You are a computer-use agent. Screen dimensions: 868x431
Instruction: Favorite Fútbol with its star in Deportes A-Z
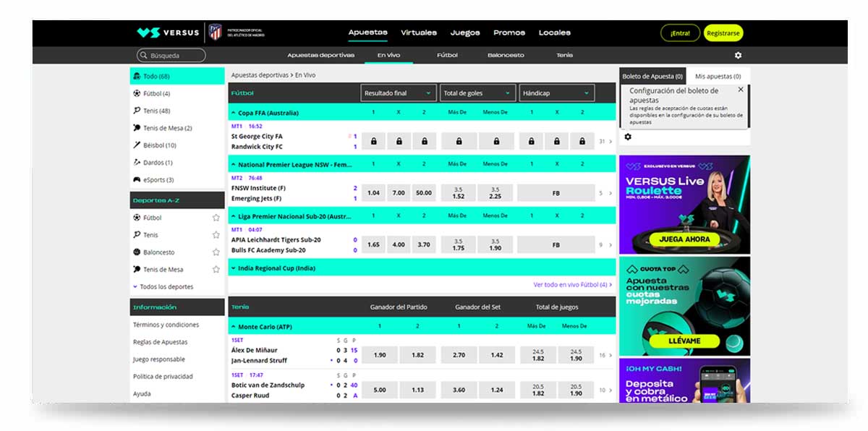(x=216, y=218)
